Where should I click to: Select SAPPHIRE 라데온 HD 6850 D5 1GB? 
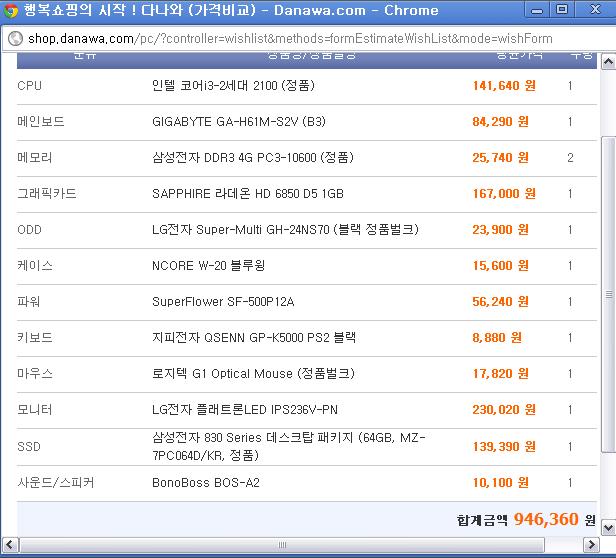pos(248,194)
